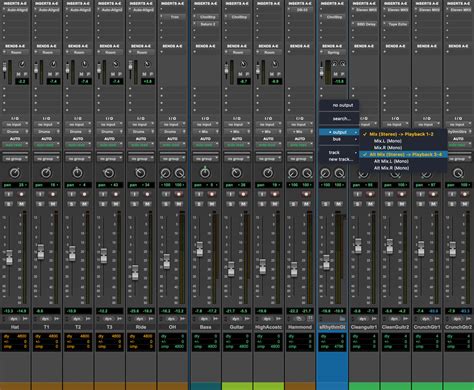Screen dimensions: 474x390
Task: Solo the Guitar track
Action: [230, 204]
